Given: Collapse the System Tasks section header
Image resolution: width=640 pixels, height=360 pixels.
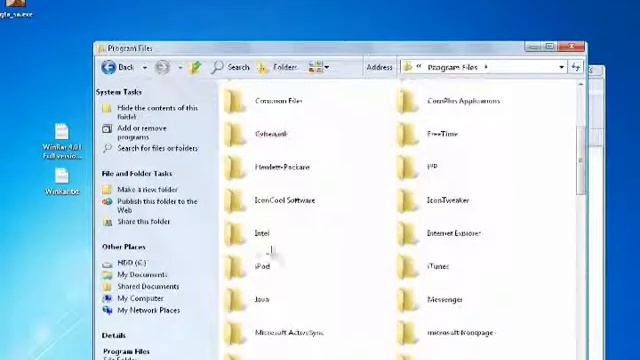Looking at the screenshot, I should click(119, 92).
